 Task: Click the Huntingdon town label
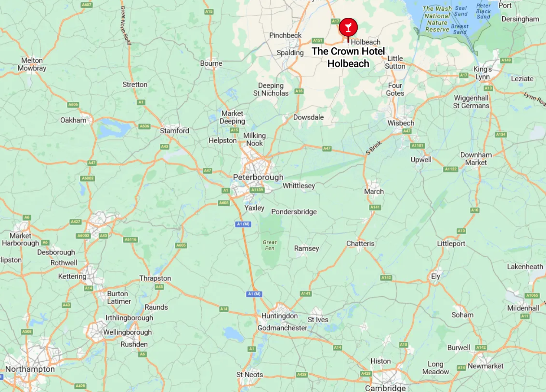(279, 316)
